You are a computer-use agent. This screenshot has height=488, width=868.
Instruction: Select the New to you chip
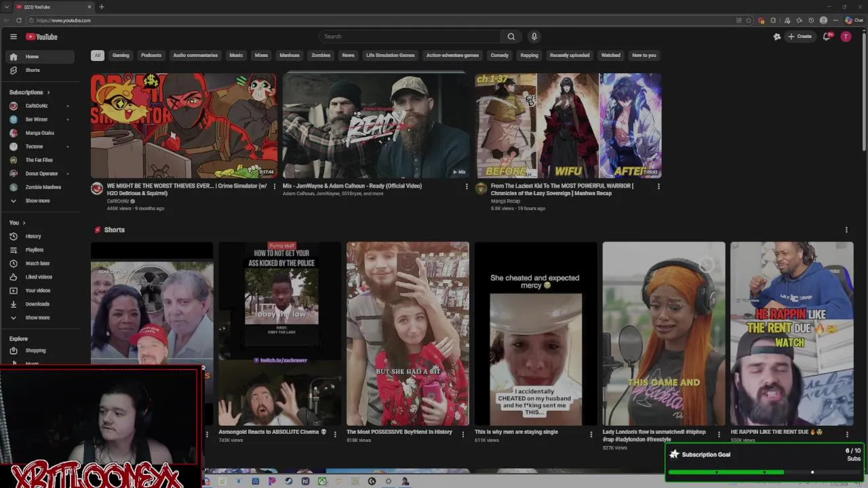(644, 56)
